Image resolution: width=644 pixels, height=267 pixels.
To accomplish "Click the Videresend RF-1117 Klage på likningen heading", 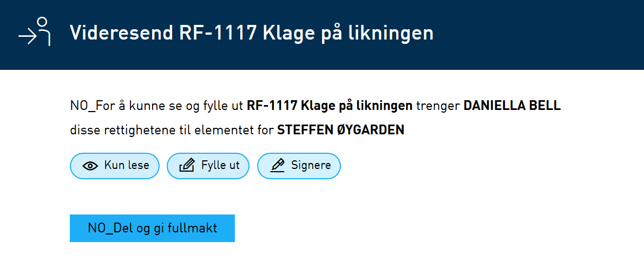I will tap(251, 33).
